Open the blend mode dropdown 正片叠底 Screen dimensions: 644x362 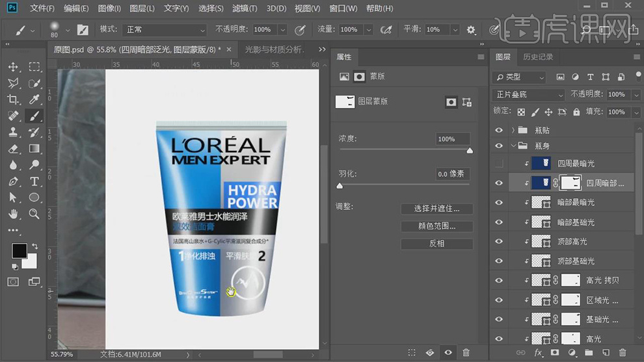(x=528, y=94)
